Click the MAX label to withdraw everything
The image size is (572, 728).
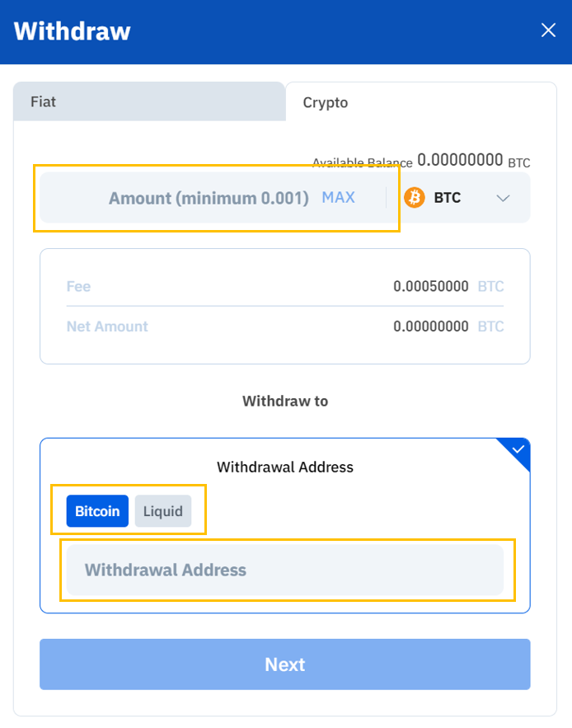[x=338, y=197]
